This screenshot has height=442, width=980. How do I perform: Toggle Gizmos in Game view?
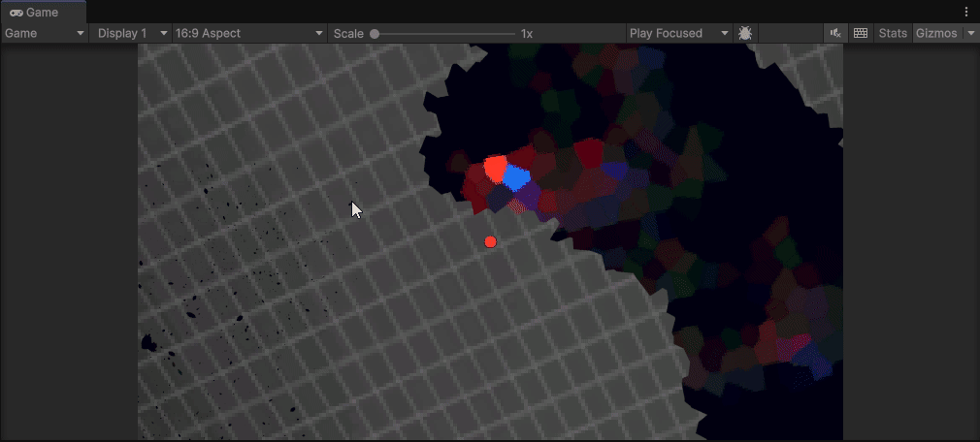pyautogui.click(x=936, y=34)
